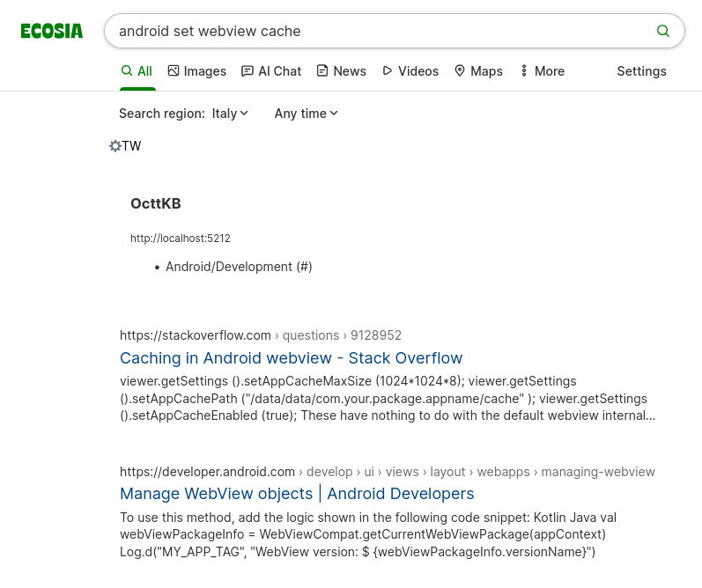This screenshot has height=588, width=702.
Task: Show Videos search results
Action: [x=410, y=71]
